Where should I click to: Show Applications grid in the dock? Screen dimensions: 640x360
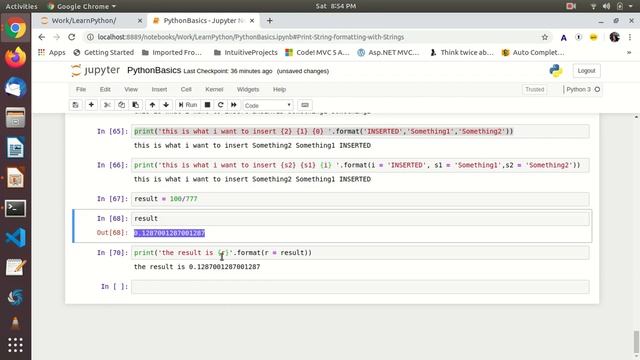click(x=15, y=345)
